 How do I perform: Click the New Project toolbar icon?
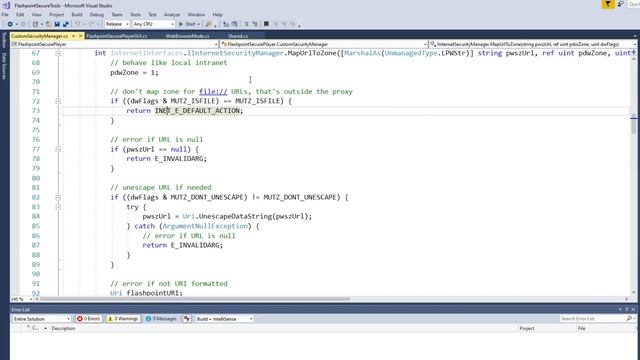pos(36,24)
